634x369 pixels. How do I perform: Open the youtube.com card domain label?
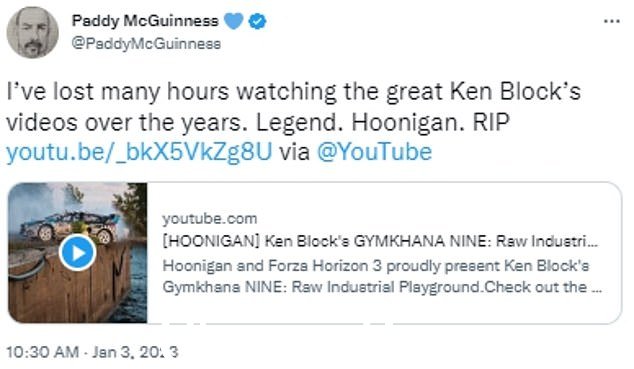[209, 219]
